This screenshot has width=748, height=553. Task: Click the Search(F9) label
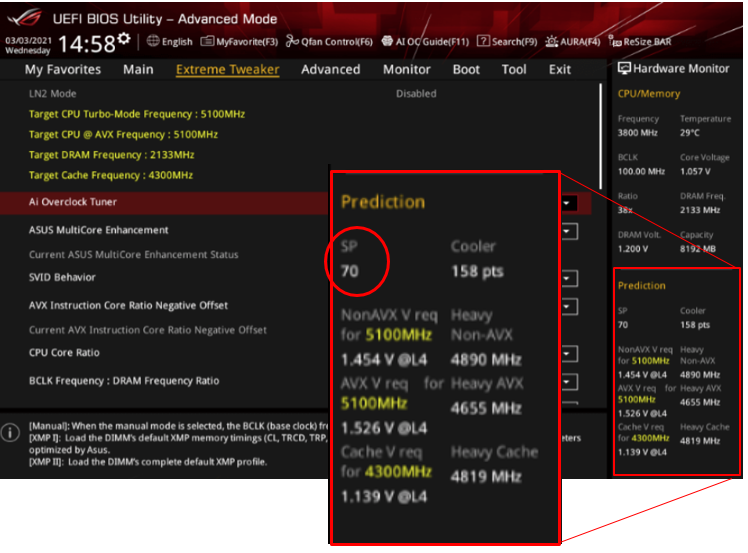tap(514, 42)
